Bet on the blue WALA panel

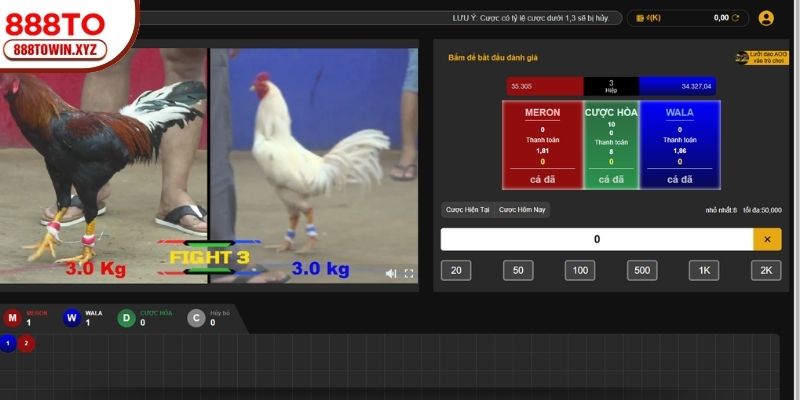(x=679, y=145)
